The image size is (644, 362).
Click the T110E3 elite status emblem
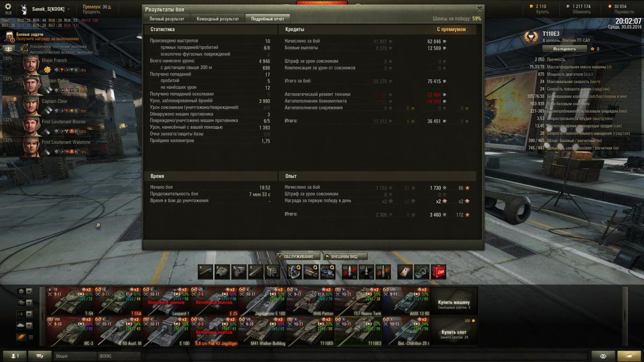click(530, 37)
